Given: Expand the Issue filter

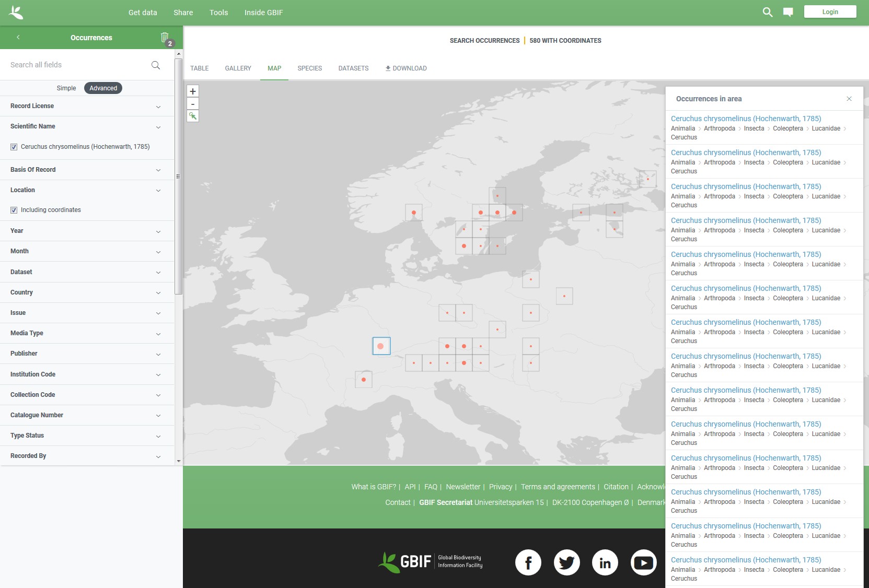Looking at the screenshot, I should 87,313.
